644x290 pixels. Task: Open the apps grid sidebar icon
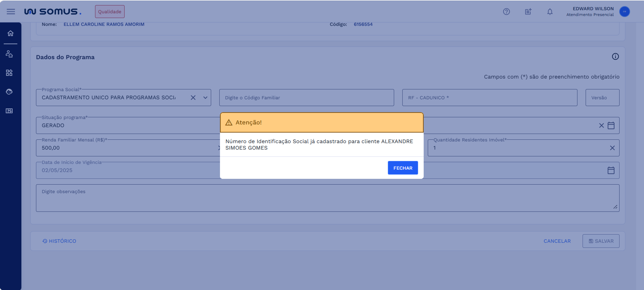(9, 73)
